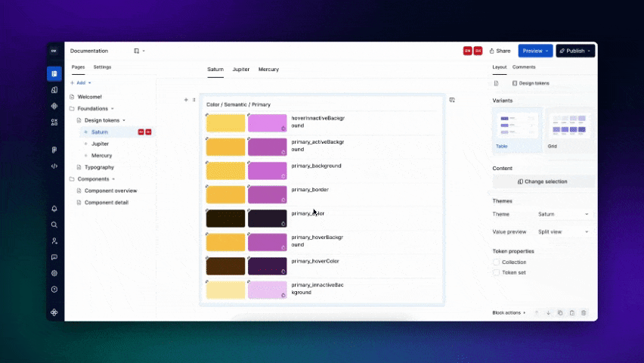Screen dimensions: 644x363
Task: Enable the Collection checkbox
Action: [x=496, y=262]
